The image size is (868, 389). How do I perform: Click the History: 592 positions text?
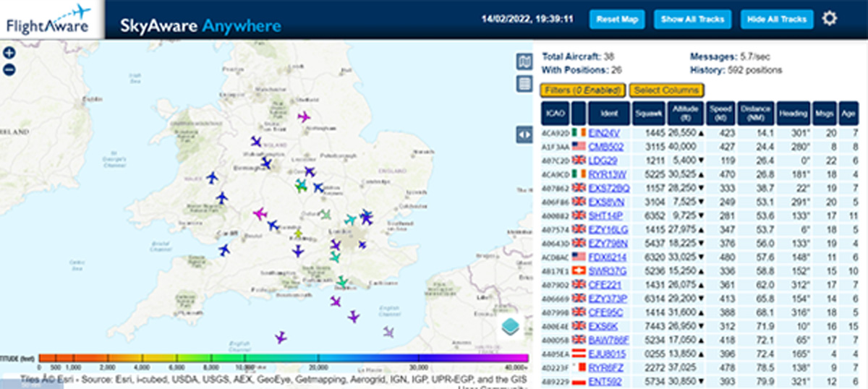pos(736,70)
